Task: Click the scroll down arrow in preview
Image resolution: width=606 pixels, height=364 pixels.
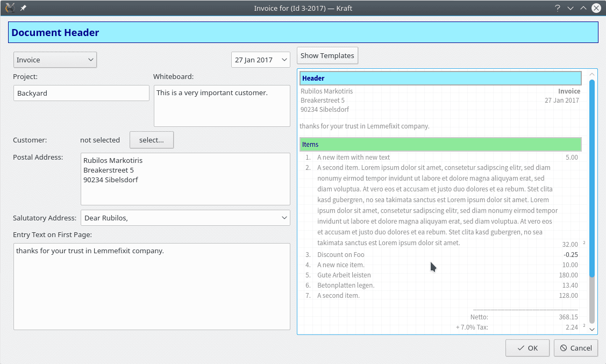Action: tap(592, 329)
